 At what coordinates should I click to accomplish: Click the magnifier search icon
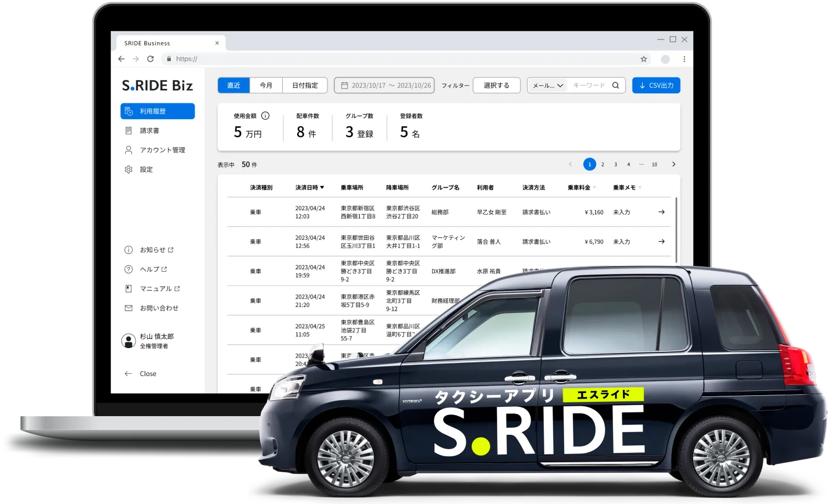pos(616,85)
